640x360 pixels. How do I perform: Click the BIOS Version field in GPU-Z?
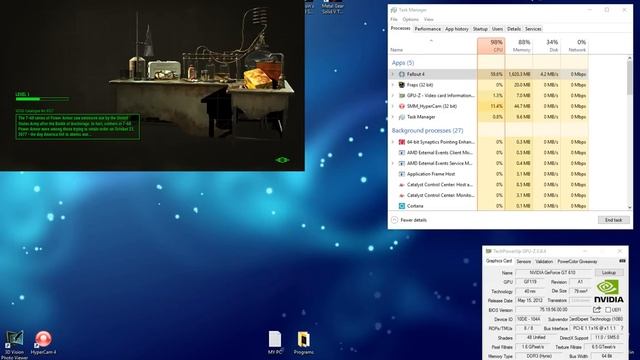click(553, 310)
